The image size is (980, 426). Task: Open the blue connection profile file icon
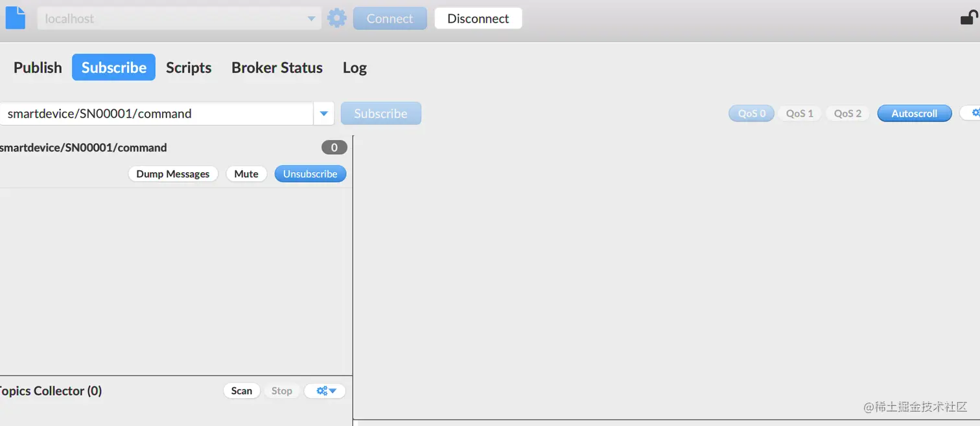[15, 17]
